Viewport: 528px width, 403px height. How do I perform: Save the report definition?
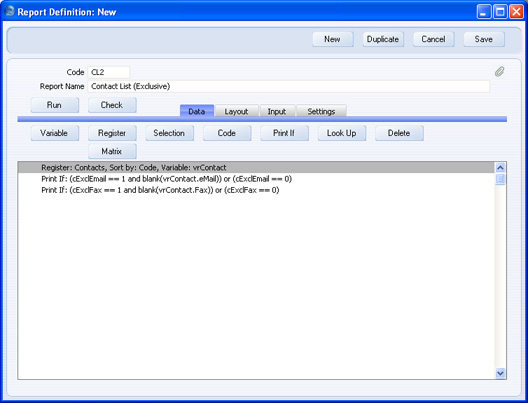click(484, 39)
